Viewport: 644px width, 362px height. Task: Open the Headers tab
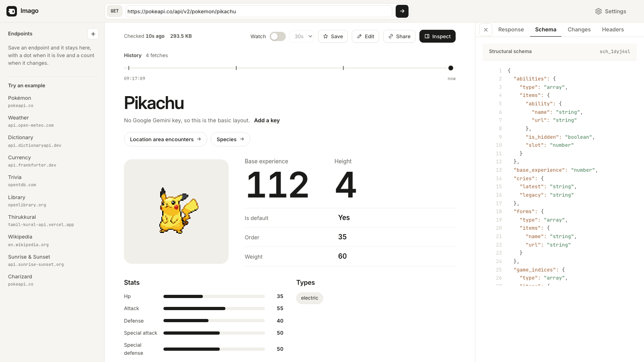[613, 29]
